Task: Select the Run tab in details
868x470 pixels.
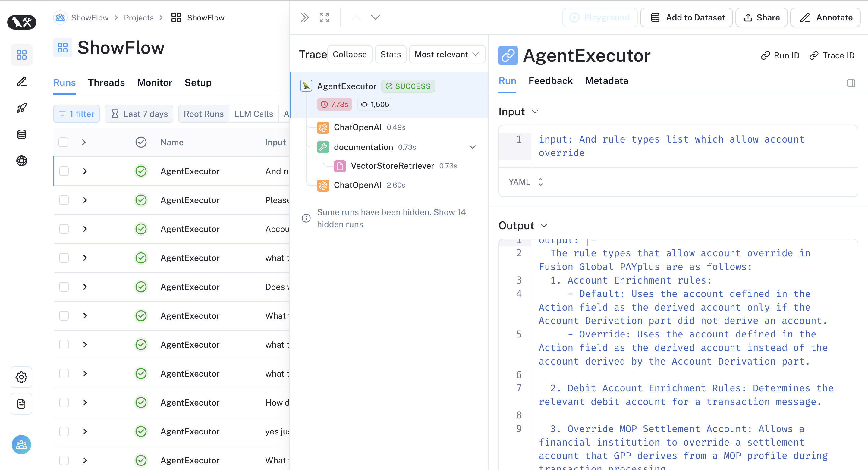Action: 508,81
